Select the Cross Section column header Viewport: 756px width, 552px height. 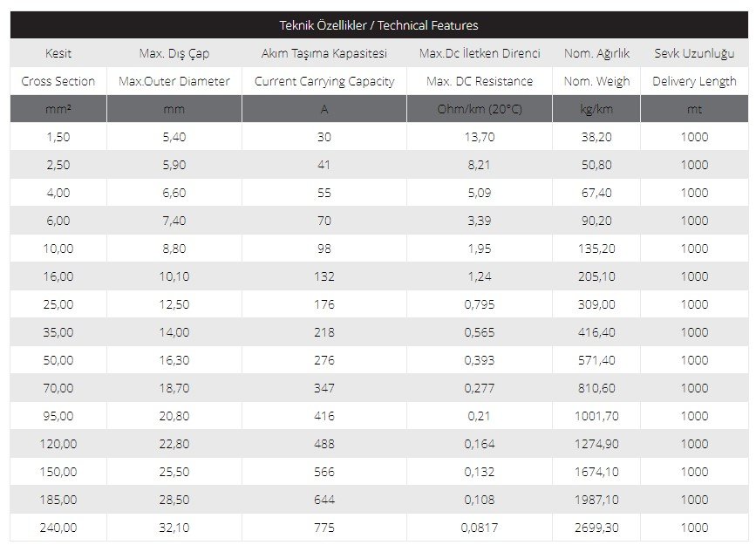tap(58, 81)
